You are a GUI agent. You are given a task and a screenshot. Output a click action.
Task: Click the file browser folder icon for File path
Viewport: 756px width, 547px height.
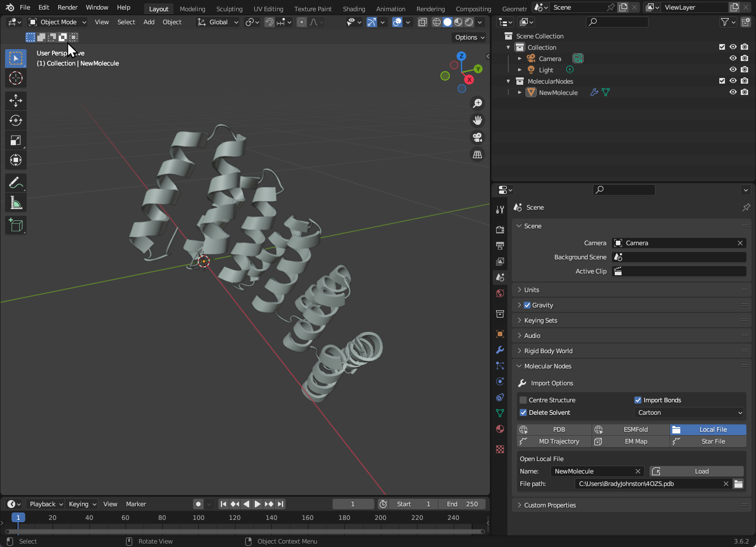pyautogui.click(x=738, y=484)
